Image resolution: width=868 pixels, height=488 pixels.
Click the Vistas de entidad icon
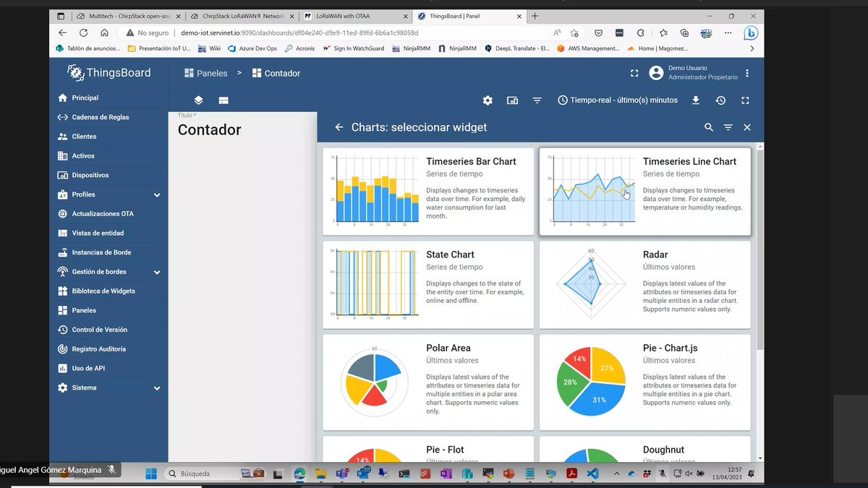(x=62, y=233)
